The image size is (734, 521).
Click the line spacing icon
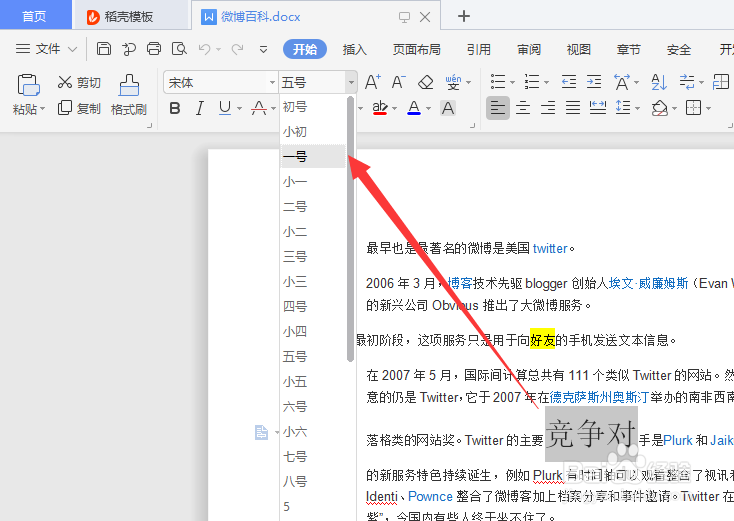pyautogui.click(x=623, y=107)
